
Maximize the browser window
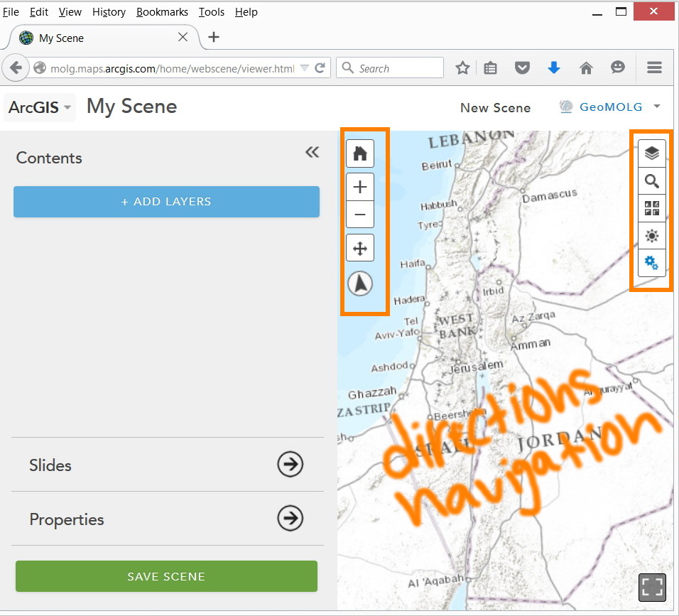[621, 11]
